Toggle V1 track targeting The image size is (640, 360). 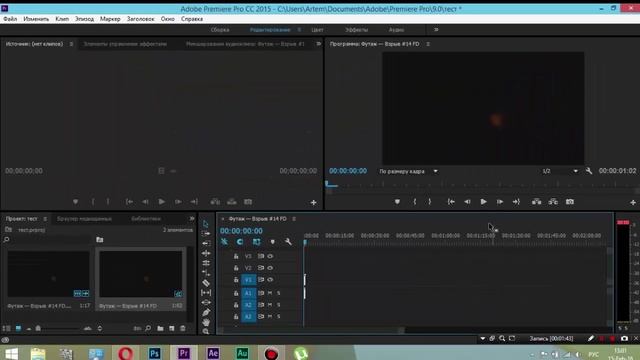coord(248,280)
